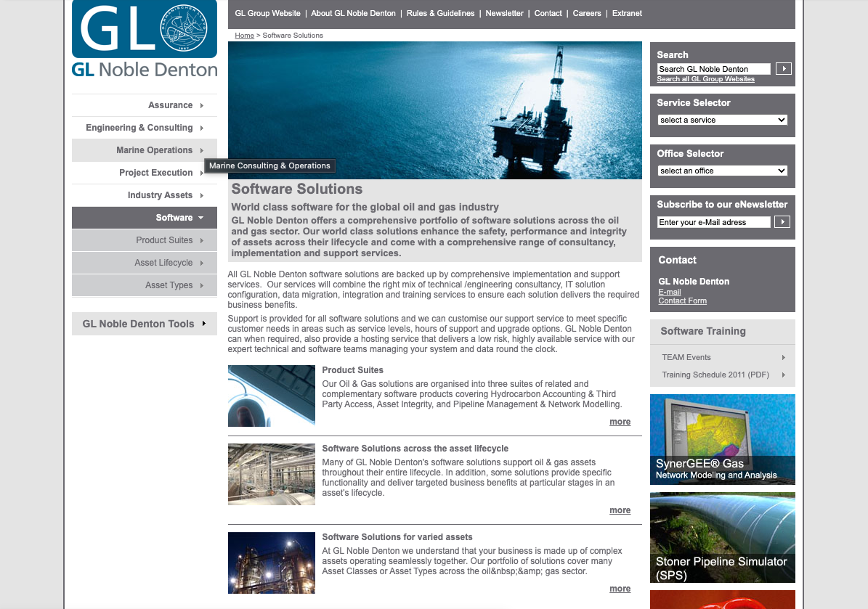868x609 pixels.
Task: Click arrow beside Marine Operations
Action: (x=201, y=150)
